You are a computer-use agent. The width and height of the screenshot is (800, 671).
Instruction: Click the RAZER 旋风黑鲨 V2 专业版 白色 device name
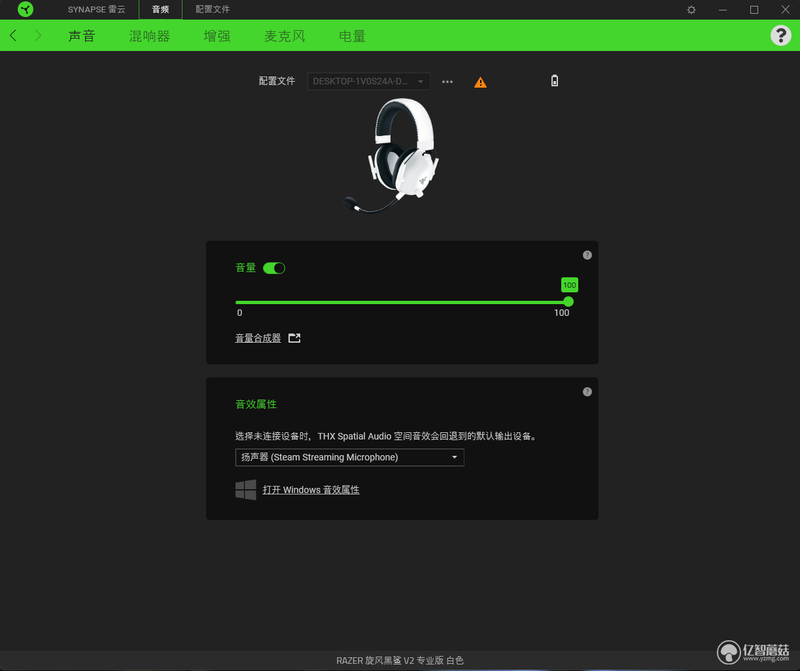point(399,660)
